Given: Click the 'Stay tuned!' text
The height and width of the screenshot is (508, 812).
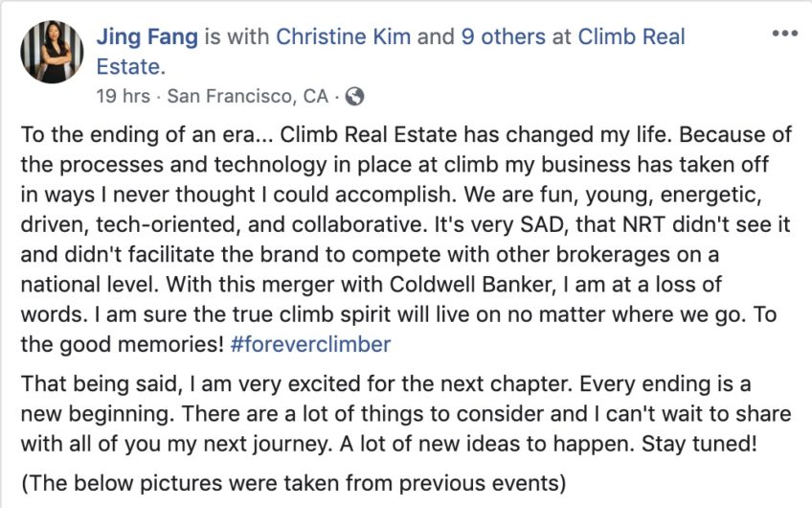Looking at the screenshot, I should [699, 444].
